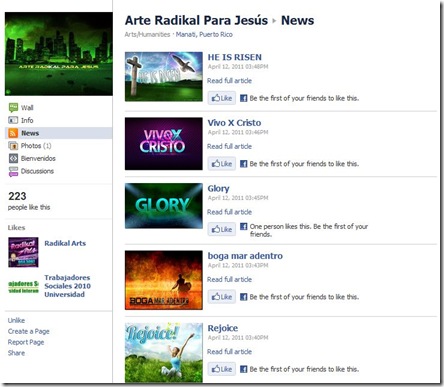Screen dimensions: 444x387
Task: Open Trabajadores Sociales 2010 Universidad link
Action: coord(67,286)
